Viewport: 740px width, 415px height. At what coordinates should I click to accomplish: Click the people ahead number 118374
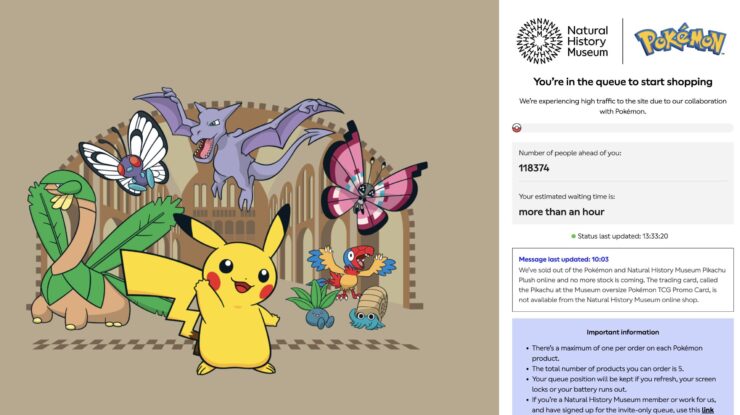tap(534, 168)
